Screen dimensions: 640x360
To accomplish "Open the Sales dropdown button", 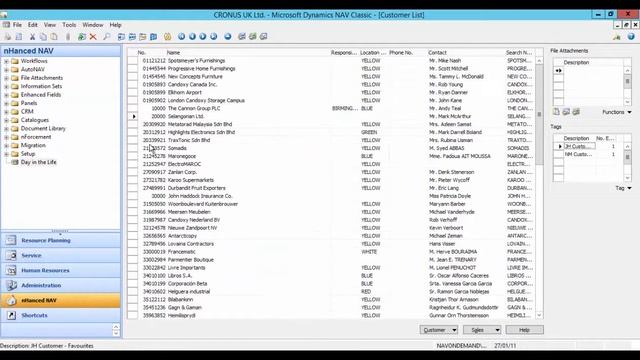I will 482,330.
